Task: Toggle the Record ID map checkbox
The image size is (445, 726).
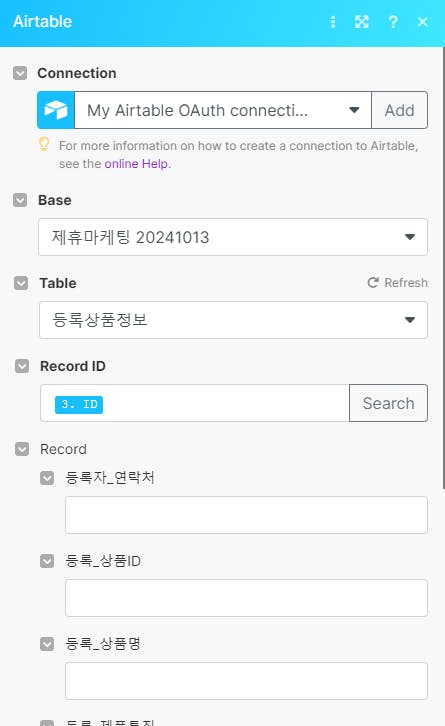Action: (22, 366)
